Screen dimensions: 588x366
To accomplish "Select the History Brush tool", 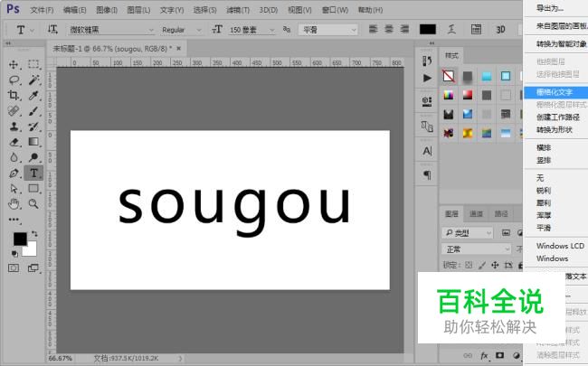I will click(x=33, y=127).
